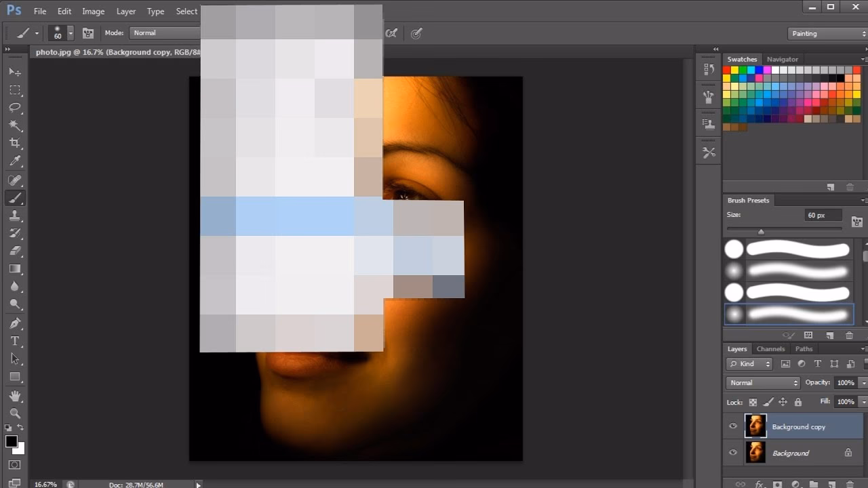
Task: Create a new brush preset
Action: tap(829, 335)
